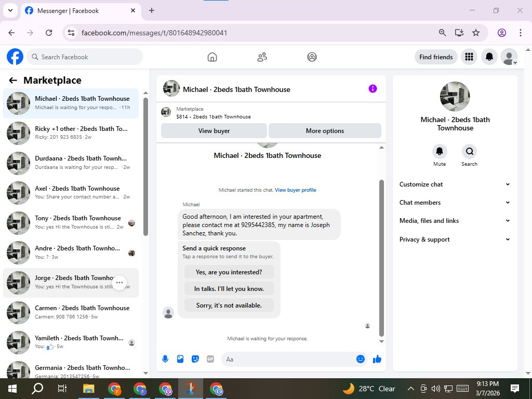Send quick response 'Sorry, it's not available.'
Viewport: 532px width, 399px height.
pos(229,305)
